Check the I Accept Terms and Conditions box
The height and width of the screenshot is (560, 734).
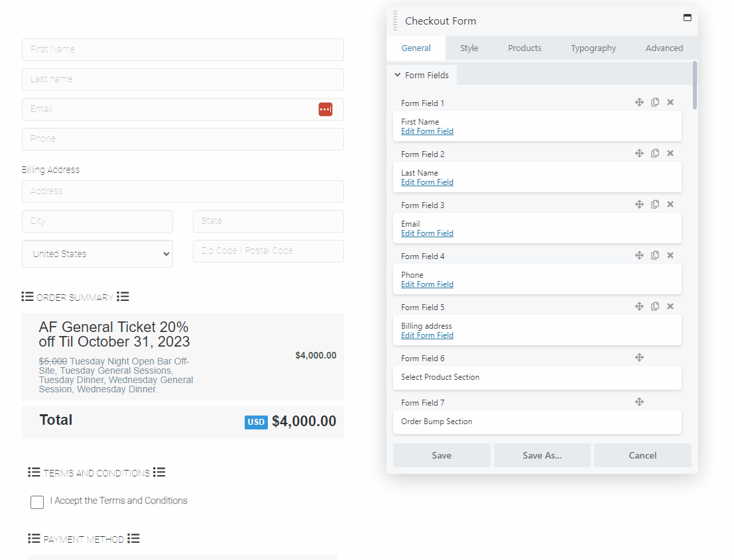click(37, 502)
